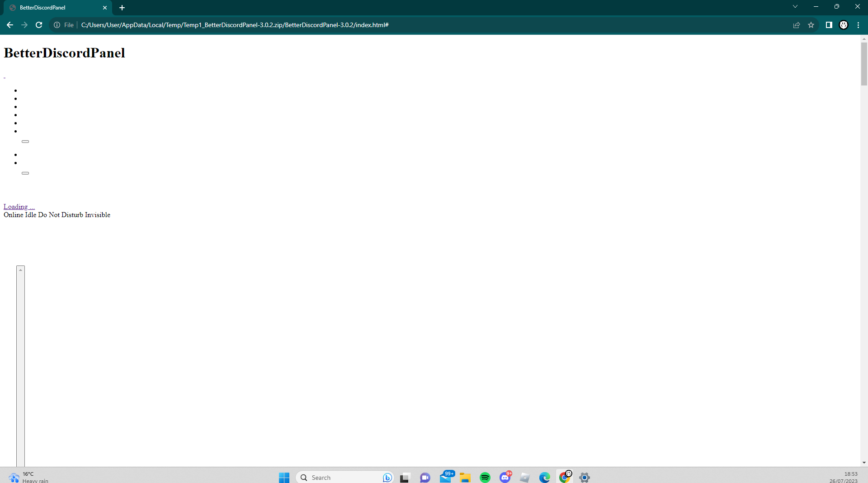Open the Mail app with 99+ notifications
This screenshot has height=483, width=868.
(446, 477)
